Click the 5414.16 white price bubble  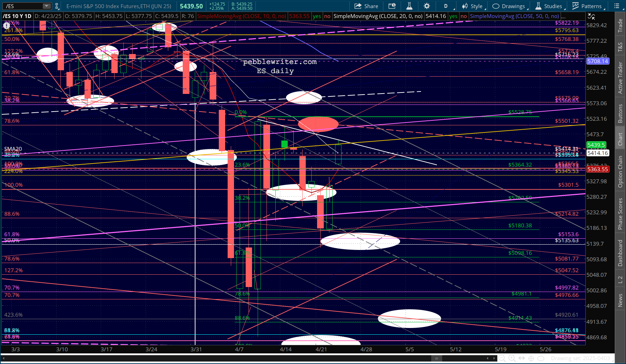(598, 153)
